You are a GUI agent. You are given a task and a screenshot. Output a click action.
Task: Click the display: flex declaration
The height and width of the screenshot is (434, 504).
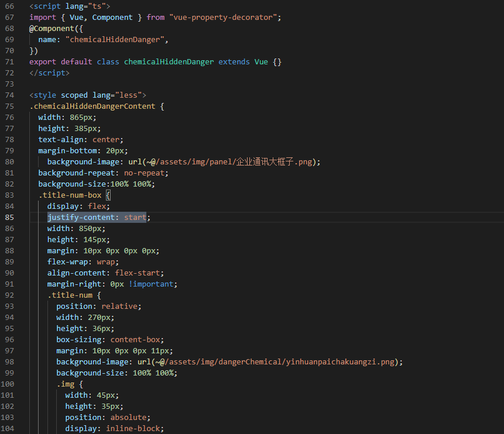point(78,206)
